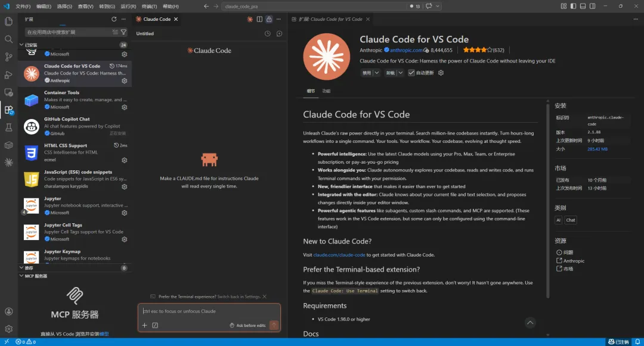Open extensions panel more actions menu
The image size is (644, 346).
coord(123,19)
